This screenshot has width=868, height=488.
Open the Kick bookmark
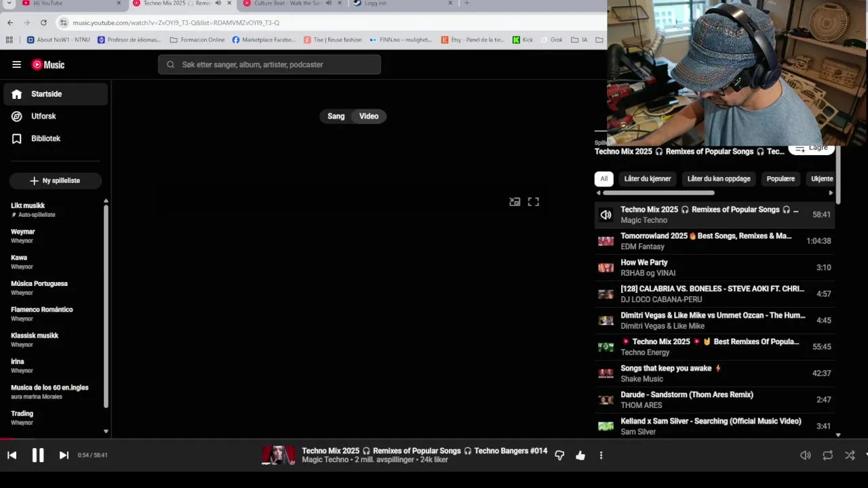tap(522, 40)
